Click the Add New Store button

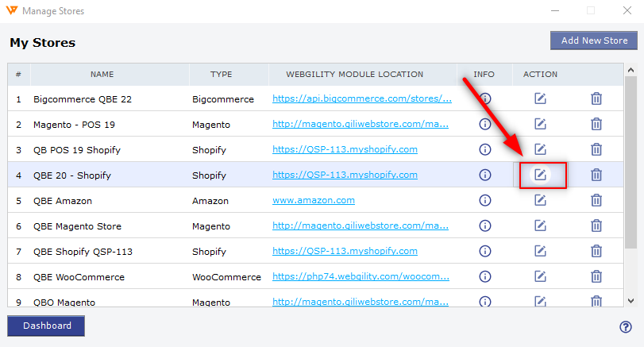(x=594, y=40)
